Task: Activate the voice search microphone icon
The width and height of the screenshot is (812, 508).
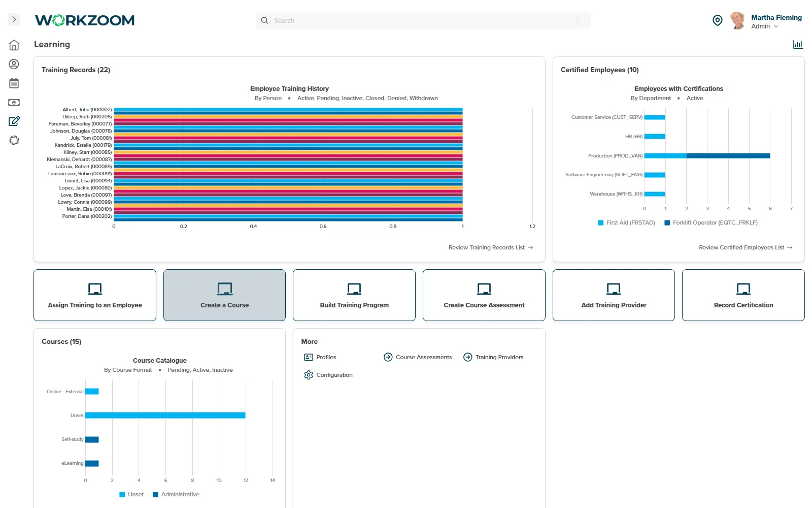Action: (x=578, y=20)
